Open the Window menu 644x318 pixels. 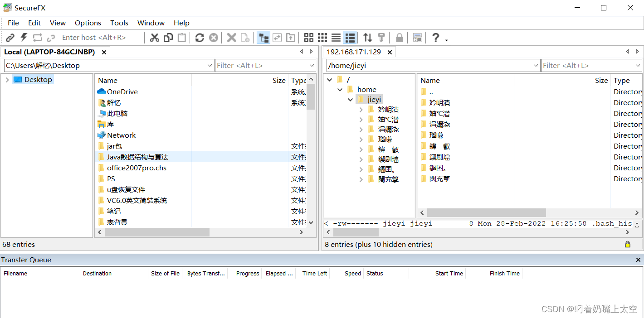tap(151, 23)
